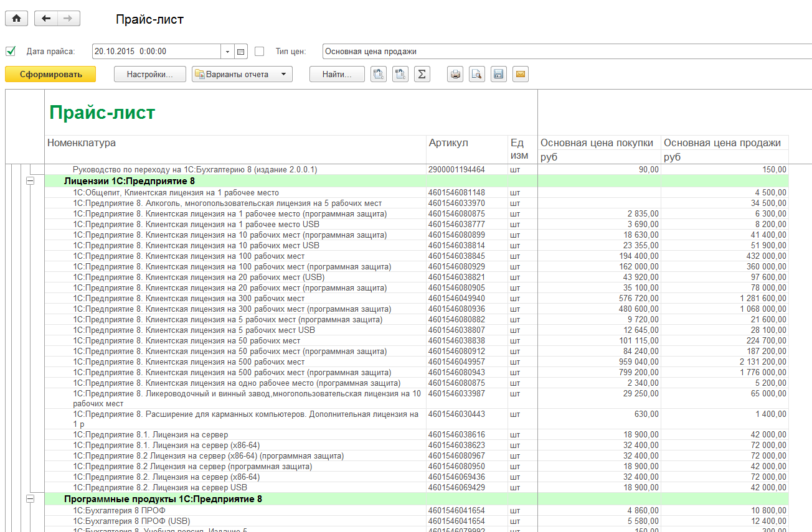Select the Номенклатура column header
Viewport: 812px width, 532px height.
[x=235, y=149]
